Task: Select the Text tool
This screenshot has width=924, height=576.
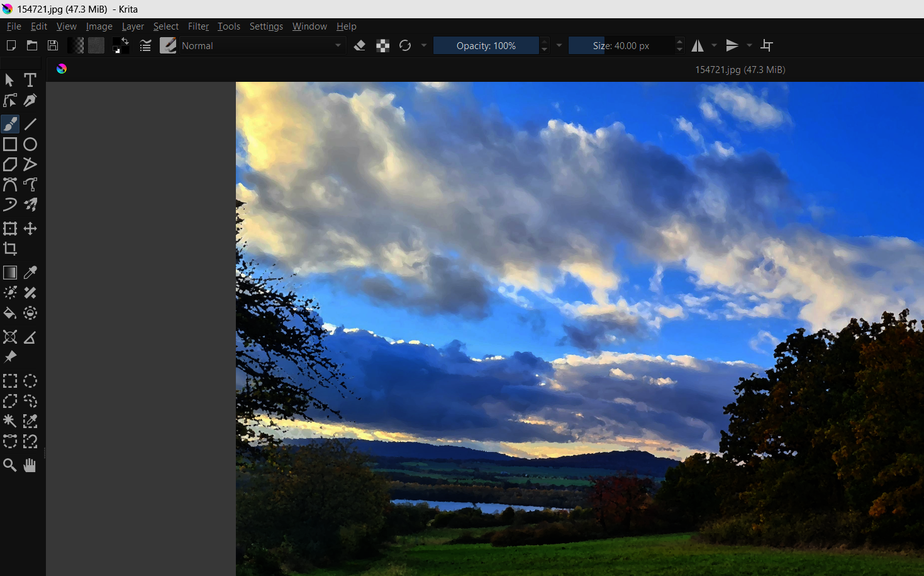Action: pos(30,80)
